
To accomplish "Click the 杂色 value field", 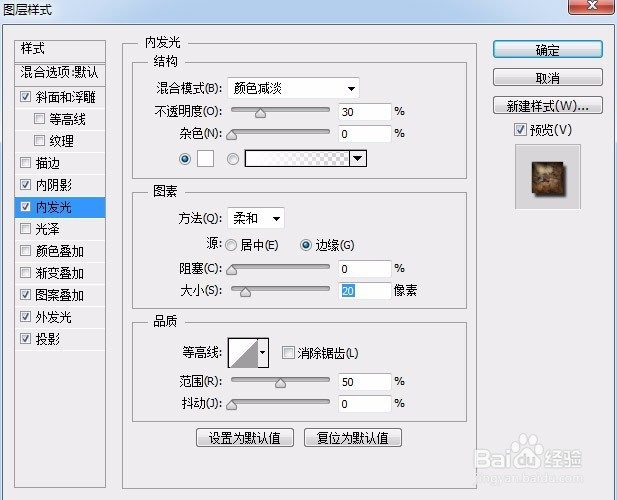I will tap(365, 134).
